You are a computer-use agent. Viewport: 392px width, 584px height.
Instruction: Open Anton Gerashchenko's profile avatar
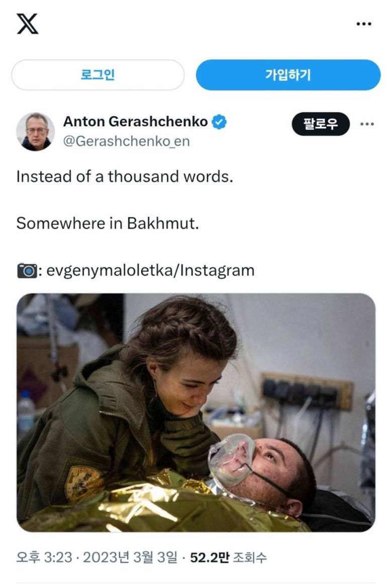pos(35,131)
